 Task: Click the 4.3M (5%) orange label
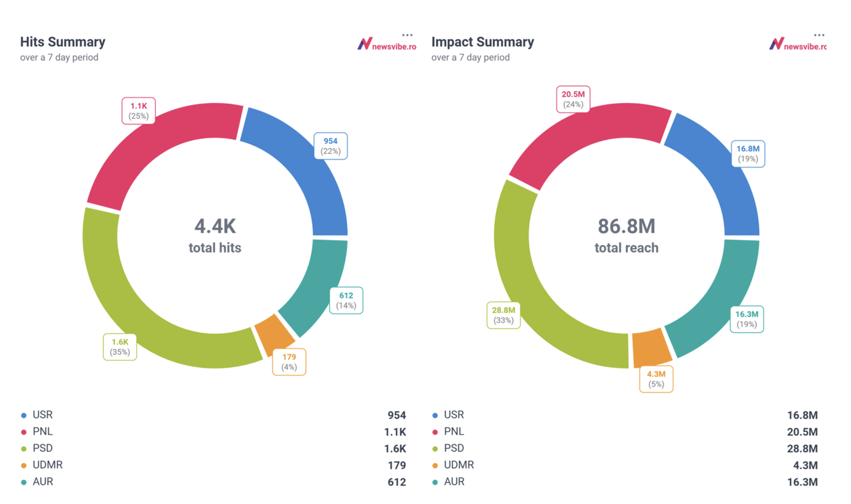point(656,379)
